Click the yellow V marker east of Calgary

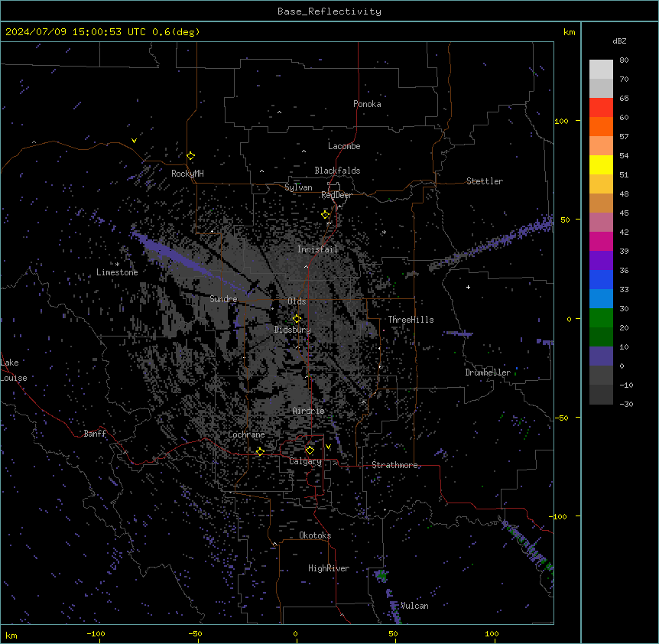(x=328, y=447)
